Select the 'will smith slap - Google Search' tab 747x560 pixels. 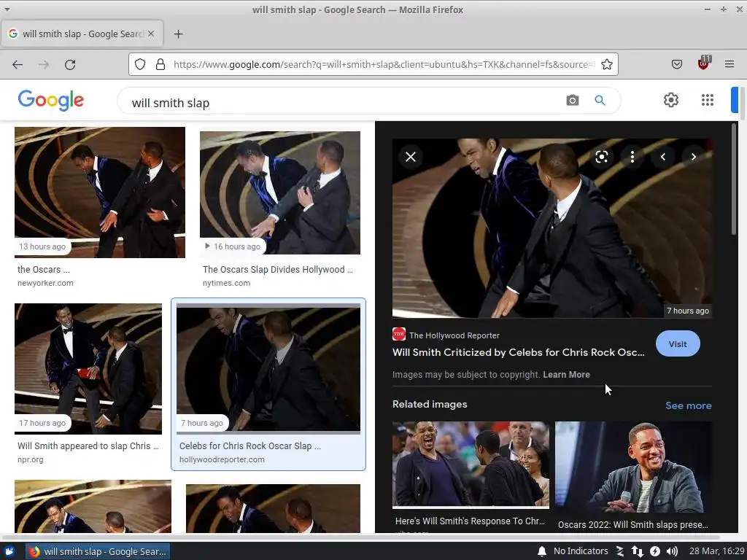[x=82, y=34]
